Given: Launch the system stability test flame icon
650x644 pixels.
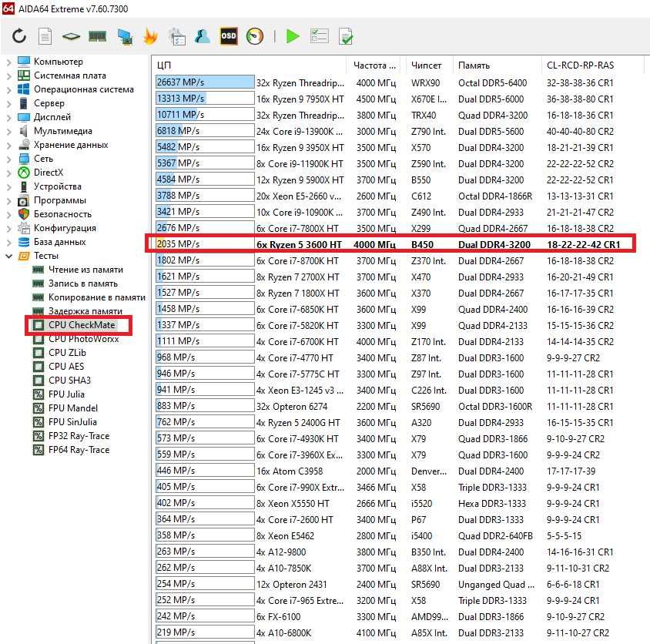Looking at the screenshot, I should 150,36.
